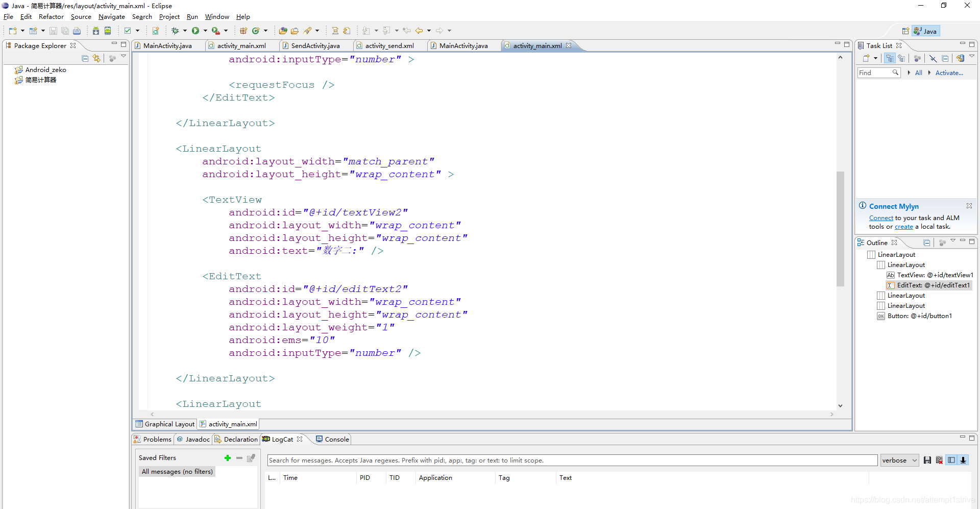This screenshot has width=980, height=509.
Task: Toggle Focus on Active Task in Outline
Action: [942, 243]
